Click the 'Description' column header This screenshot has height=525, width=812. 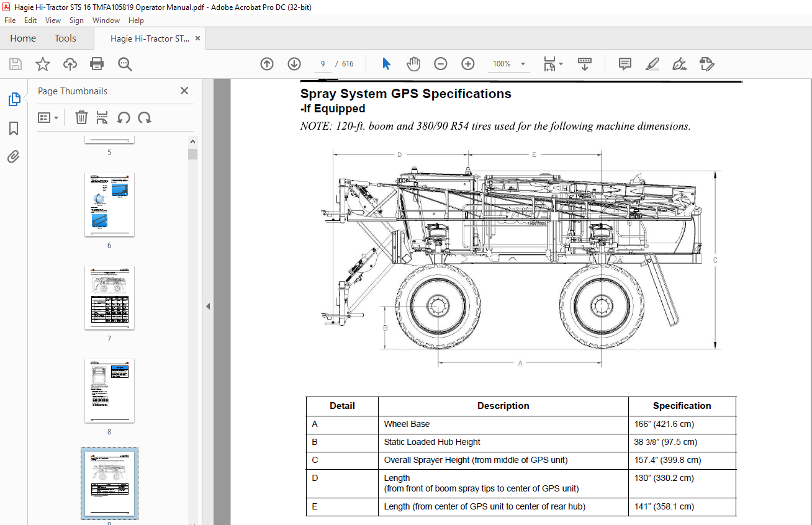503,406
